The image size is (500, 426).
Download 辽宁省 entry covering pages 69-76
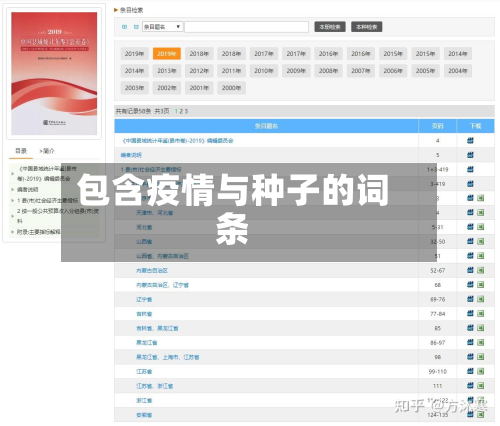pos(470,299)
